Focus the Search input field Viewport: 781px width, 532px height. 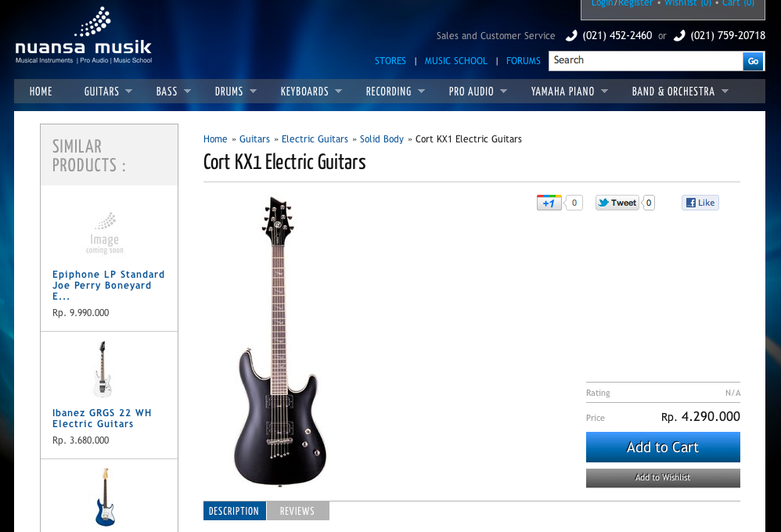click(x=646, y=61)
